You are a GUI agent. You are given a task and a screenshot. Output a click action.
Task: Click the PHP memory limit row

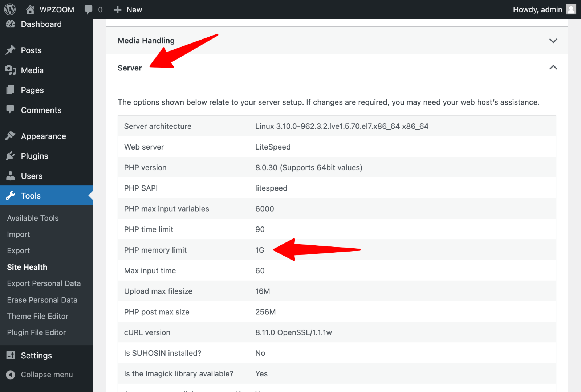click(336, 250)
